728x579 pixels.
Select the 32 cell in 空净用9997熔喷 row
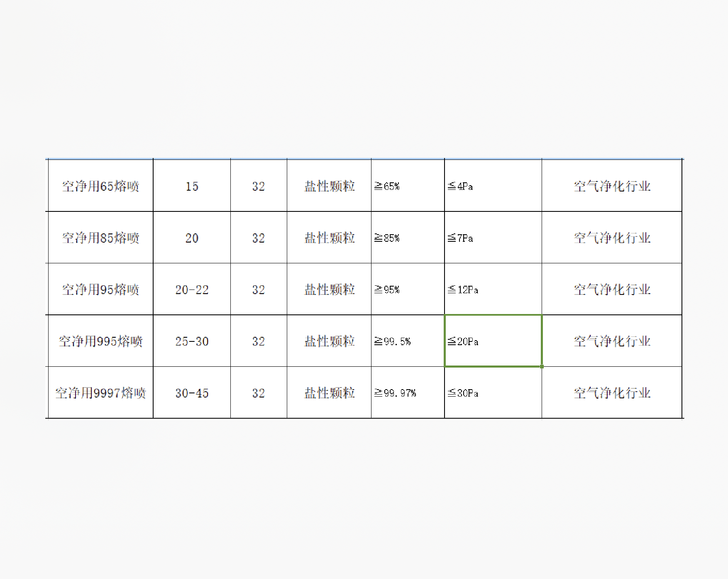tap(259, 393)
